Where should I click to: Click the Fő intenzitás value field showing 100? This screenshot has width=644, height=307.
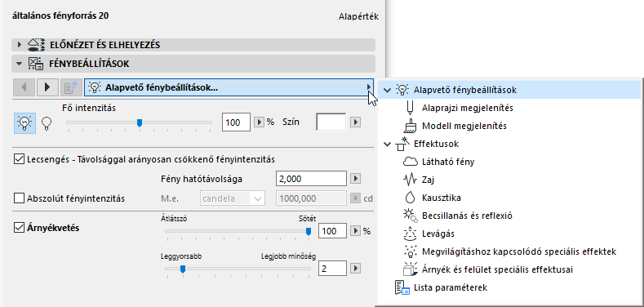[236, 122]
